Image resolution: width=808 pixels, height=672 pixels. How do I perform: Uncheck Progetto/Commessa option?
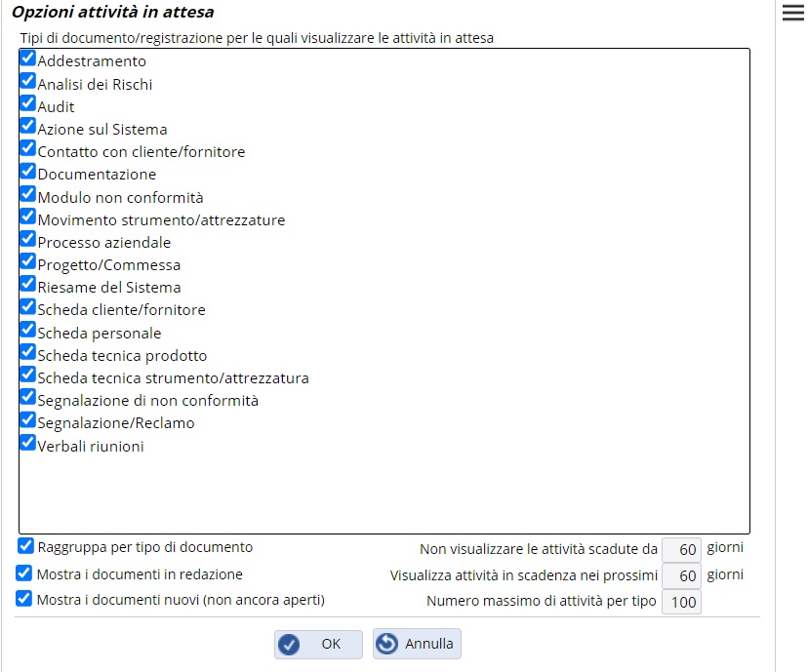(x=28, y=262)
